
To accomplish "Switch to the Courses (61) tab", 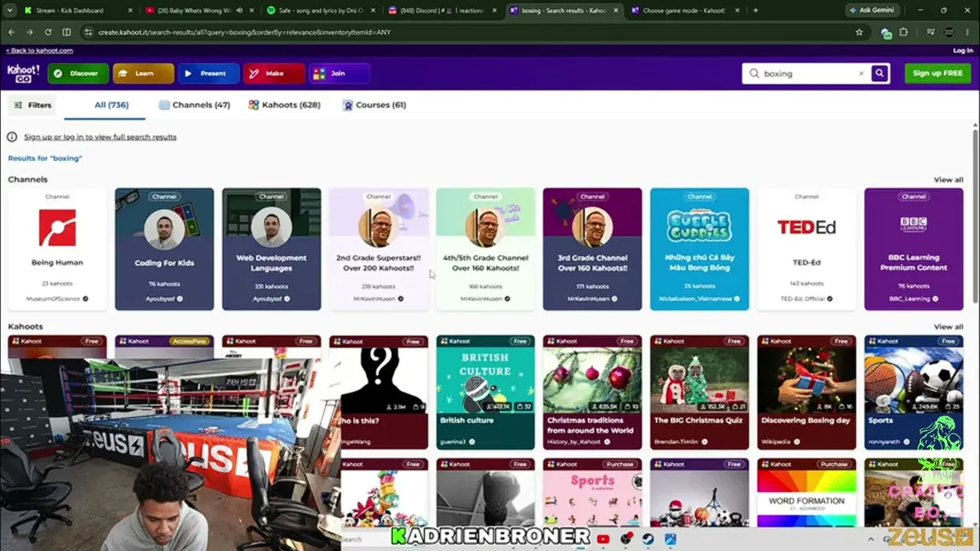I will click(374, 105).
